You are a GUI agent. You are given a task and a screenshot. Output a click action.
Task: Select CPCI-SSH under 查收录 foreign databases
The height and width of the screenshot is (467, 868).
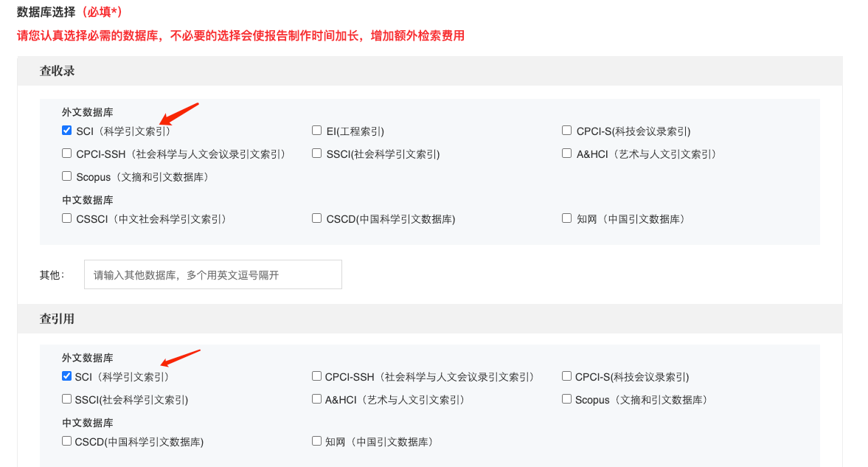(x=66, y=153)
